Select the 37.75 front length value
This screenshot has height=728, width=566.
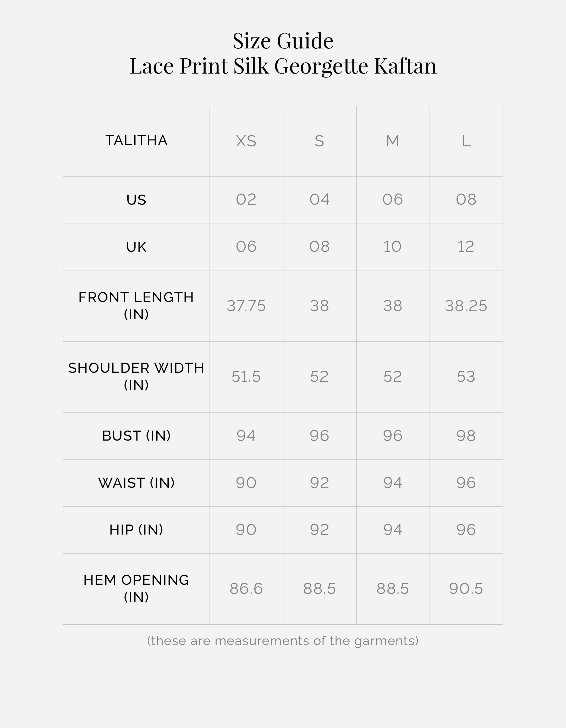click(246, 306)
